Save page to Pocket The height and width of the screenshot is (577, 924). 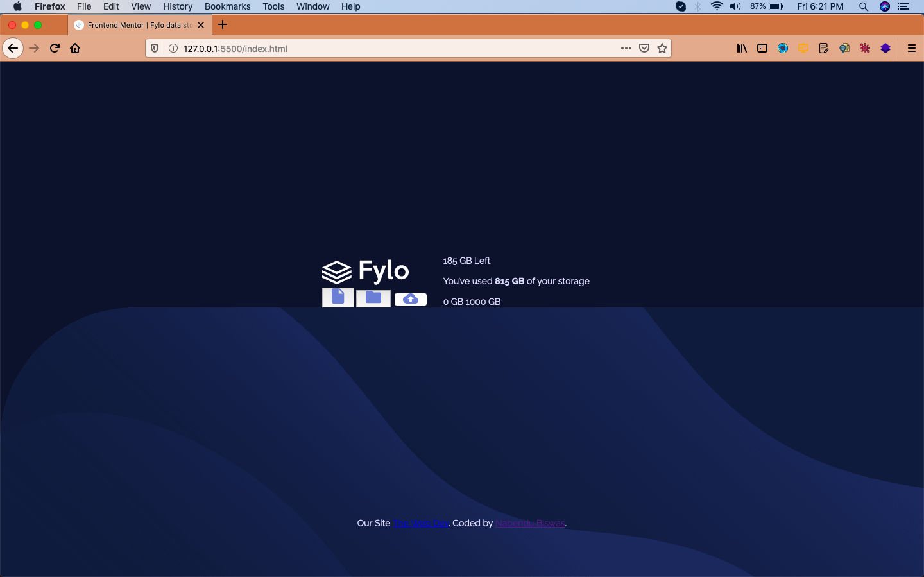point(644,48)
